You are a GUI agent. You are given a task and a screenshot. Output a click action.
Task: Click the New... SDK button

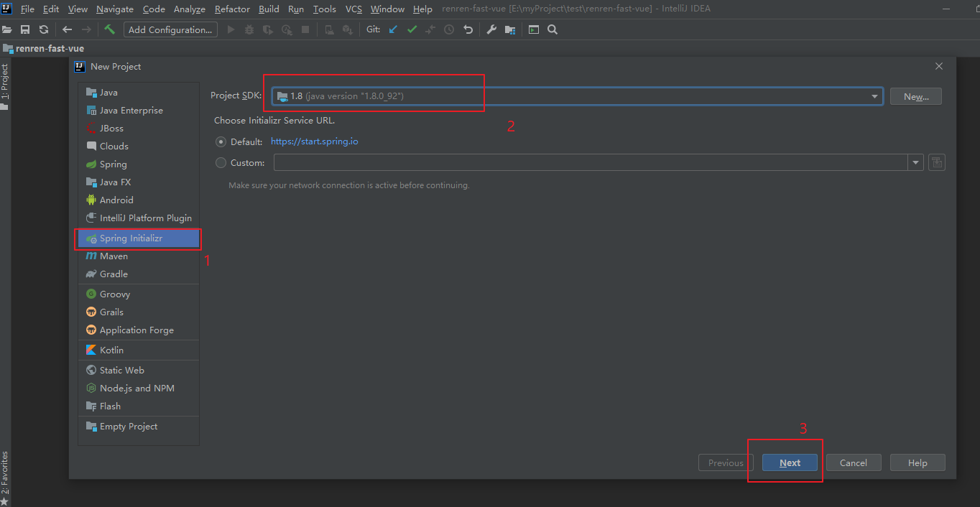point(916,96)
